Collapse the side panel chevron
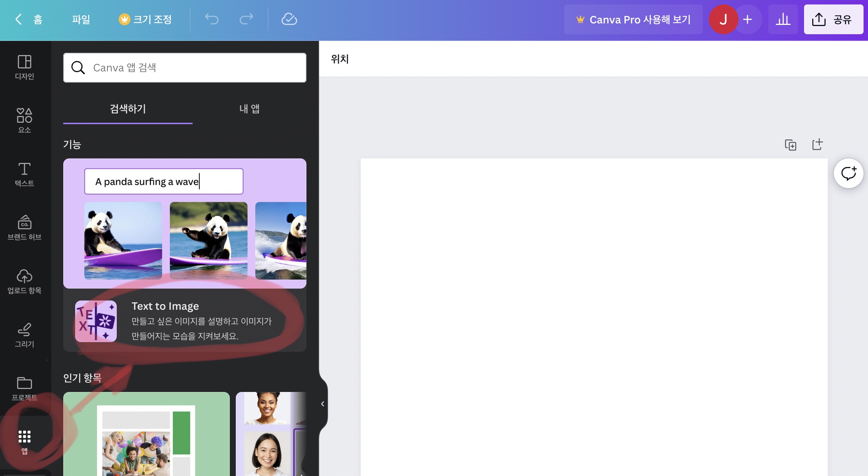The width and height of the screenshot is (868, 476). [322, 404]
